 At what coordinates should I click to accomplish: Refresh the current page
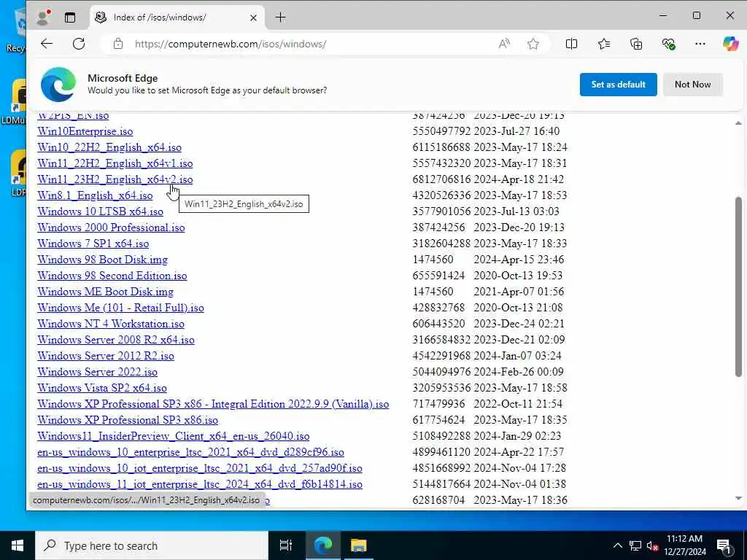point(79,44)
